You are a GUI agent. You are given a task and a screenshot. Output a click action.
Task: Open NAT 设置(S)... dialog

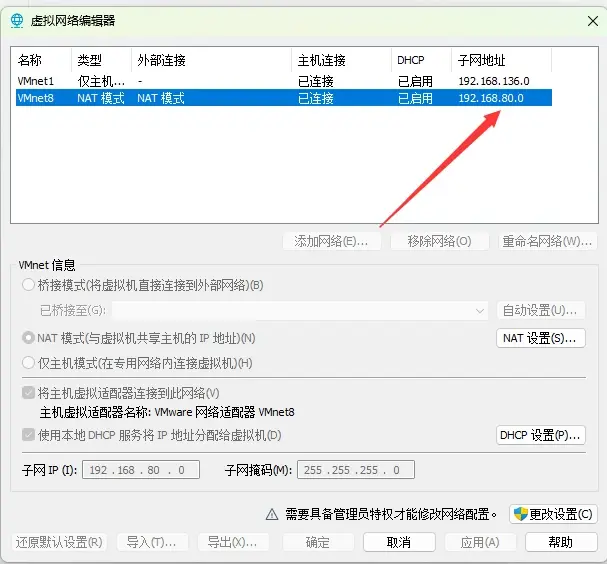pos(541,338)
